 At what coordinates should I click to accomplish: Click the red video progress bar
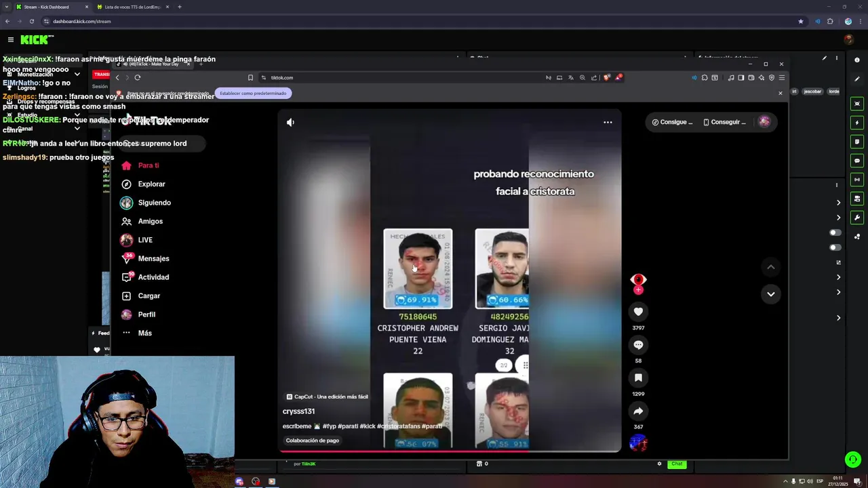(x=450, y=451)
